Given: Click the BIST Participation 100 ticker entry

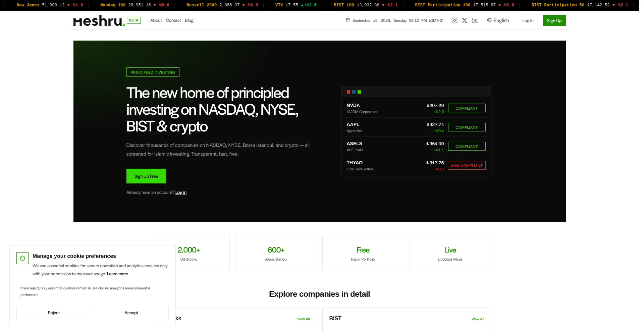Looking at the screenshot, I should [465, 5].
